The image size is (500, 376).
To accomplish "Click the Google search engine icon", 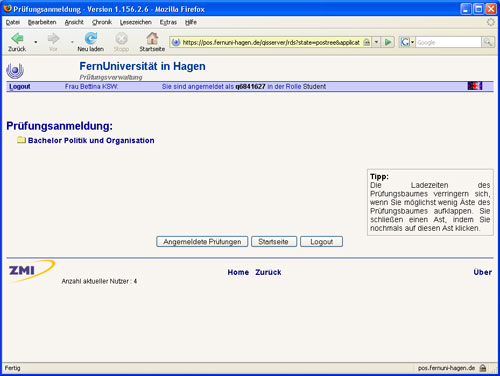I will (x=405, y=42).
